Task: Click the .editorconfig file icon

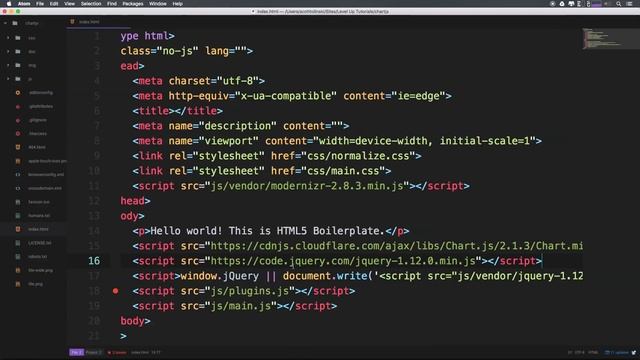Action: point(18,93)
